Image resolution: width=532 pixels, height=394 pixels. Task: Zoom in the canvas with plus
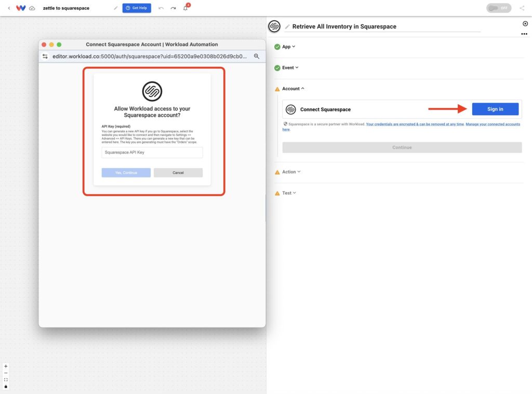tap(6, 366)
